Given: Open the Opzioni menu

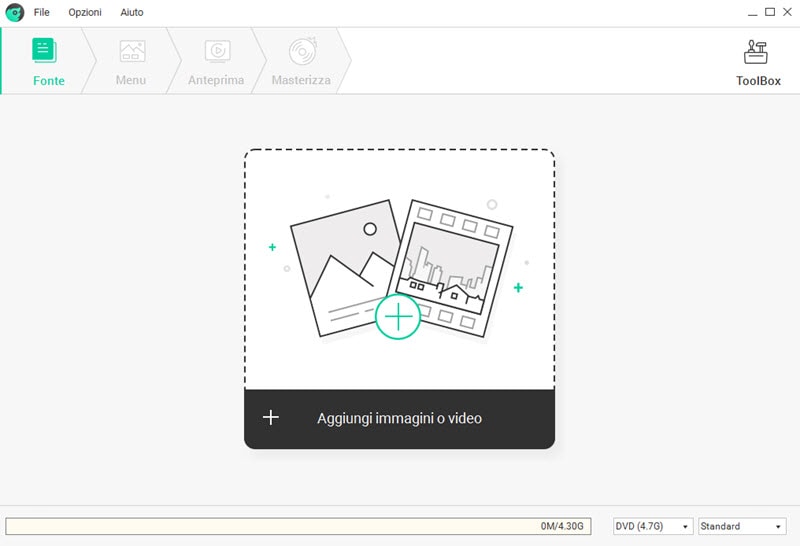Looking at the screenshot, I should pos(85,12).
